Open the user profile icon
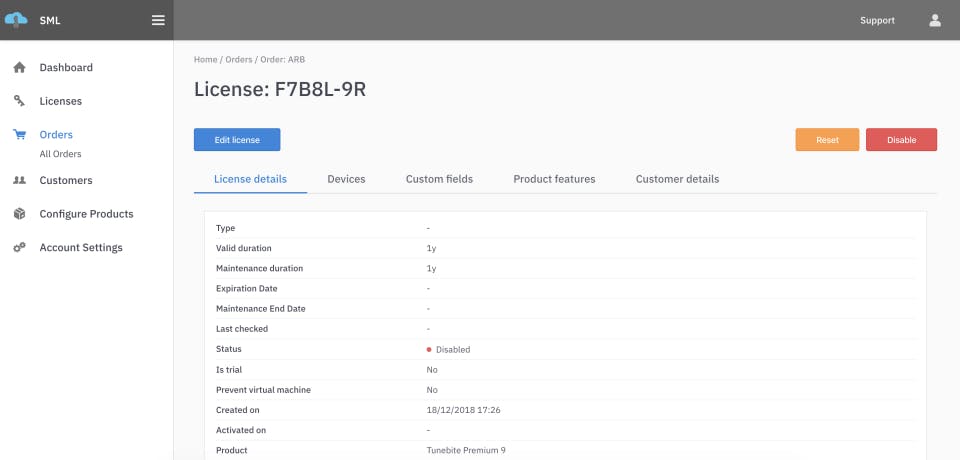Screen dimensions: 960x460 (935, 20)
